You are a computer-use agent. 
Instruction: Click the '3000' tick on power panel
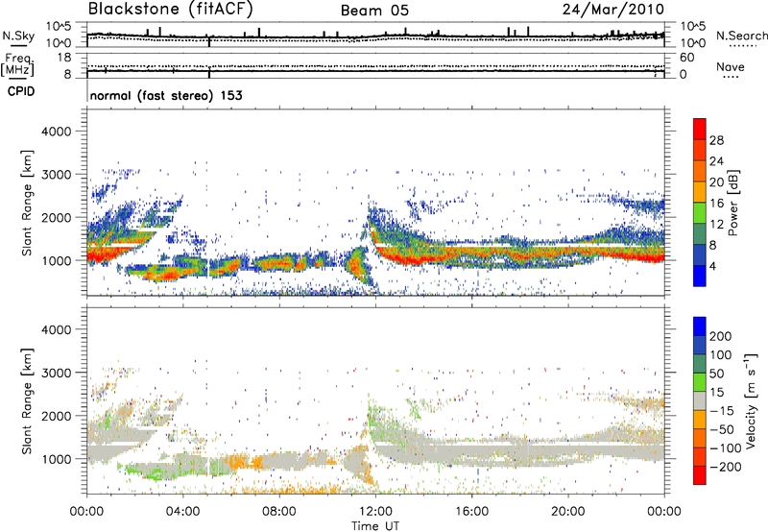click(56, 175)
